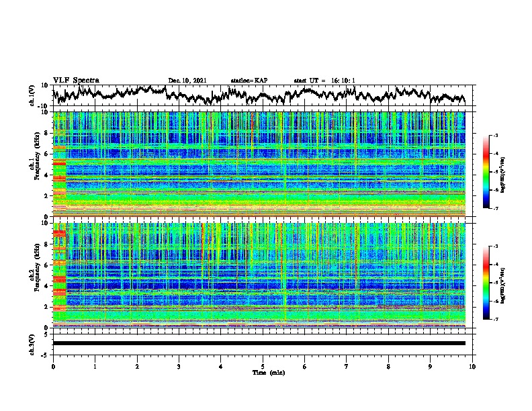Click the "-3" tick on the upper color bar
Viewport: 532px width, 411px height.
495,136
